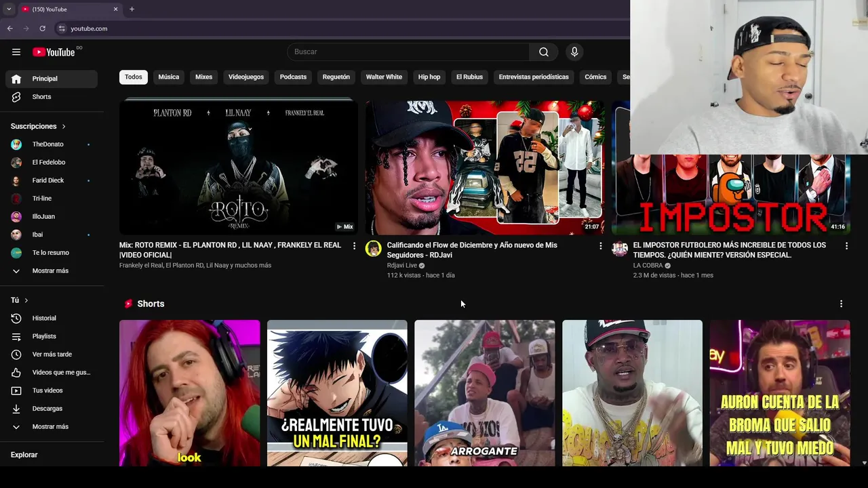Open Farid Dieck channel subscription
The image size is (868, 488).
pos(52,180)
